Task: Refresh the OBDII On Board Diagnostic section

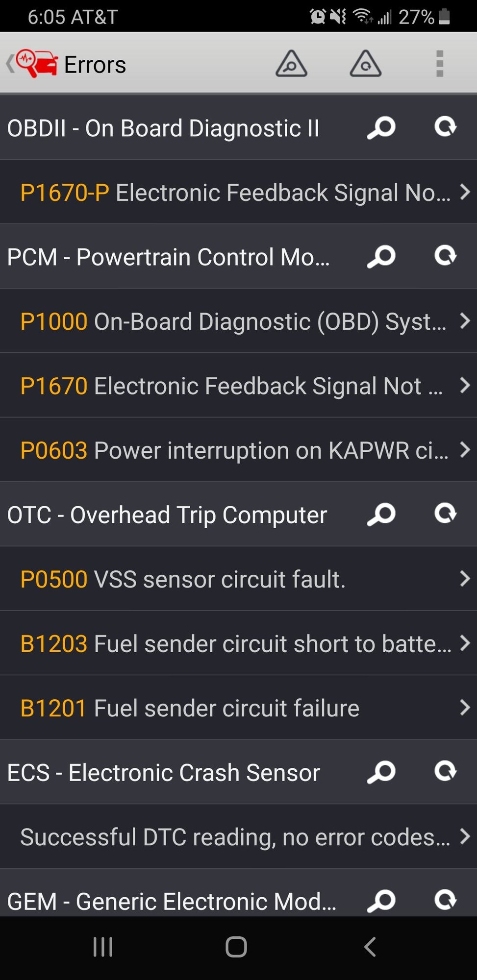Action: pyautogui.click(x=445, y=127)
